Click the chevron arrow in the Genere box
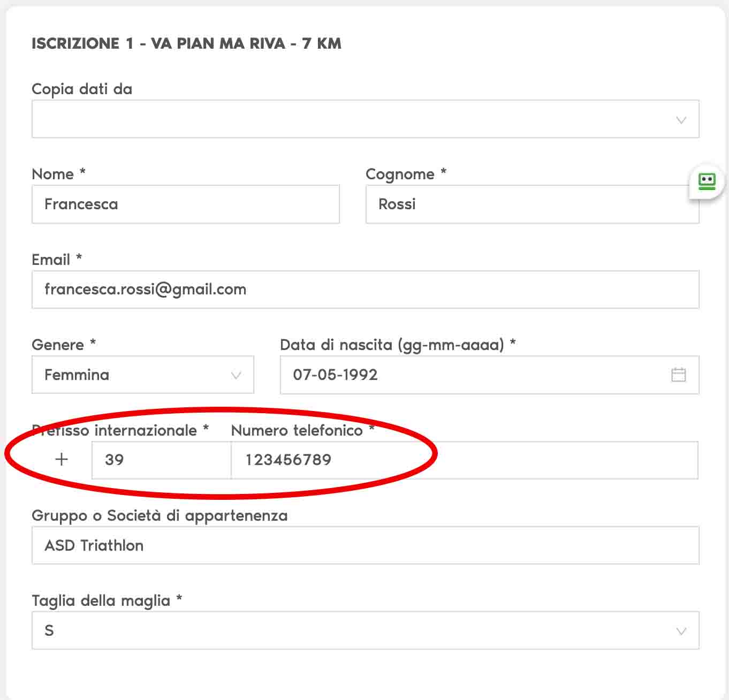Viewport: 729px width, 700px height. tap(236, 375)
